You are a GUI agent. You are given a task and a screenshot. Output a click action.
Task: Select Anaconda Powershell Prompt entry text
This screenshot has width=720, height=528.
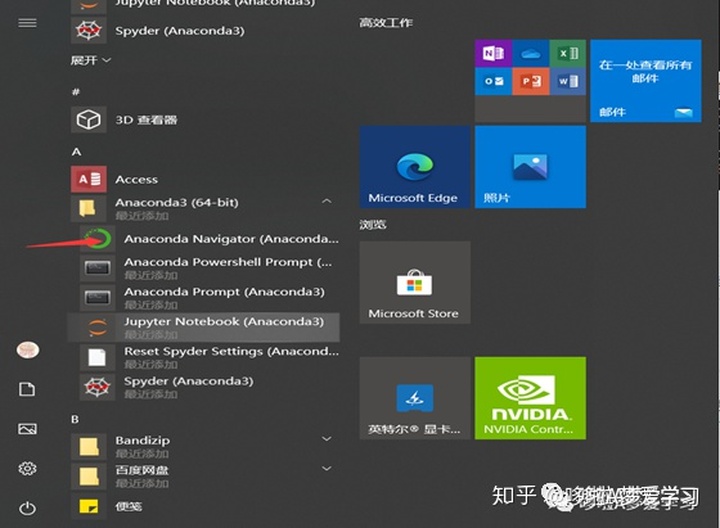[228, 262]
